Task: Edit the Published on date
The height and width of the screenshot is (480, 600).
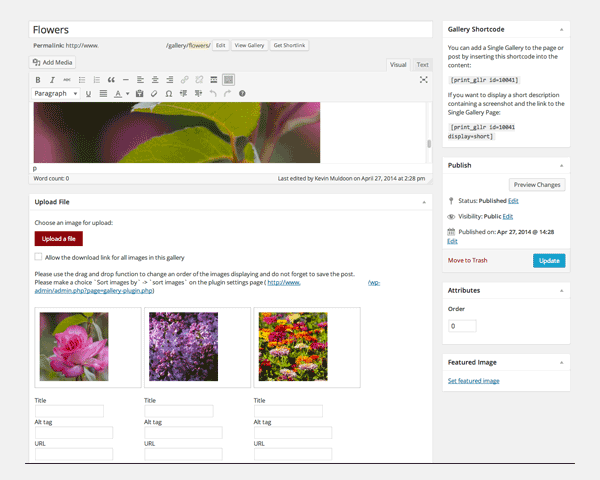Action: coord(452,241)
